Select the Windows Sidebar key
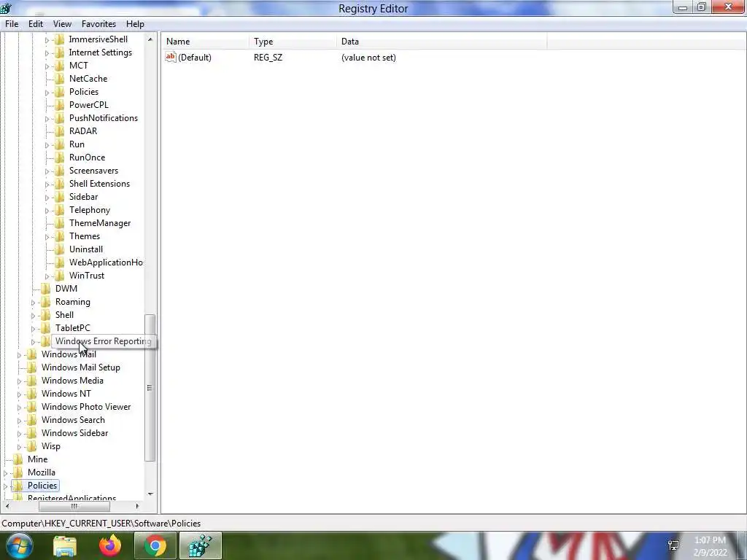The image size is (747, 560). [x=75, y=433]
